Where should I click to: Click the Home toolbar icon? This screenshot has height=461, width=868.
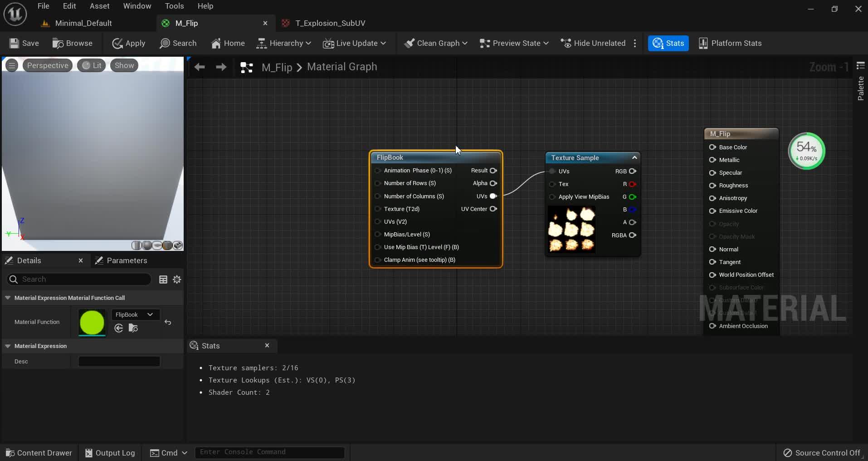pos(228,43)
